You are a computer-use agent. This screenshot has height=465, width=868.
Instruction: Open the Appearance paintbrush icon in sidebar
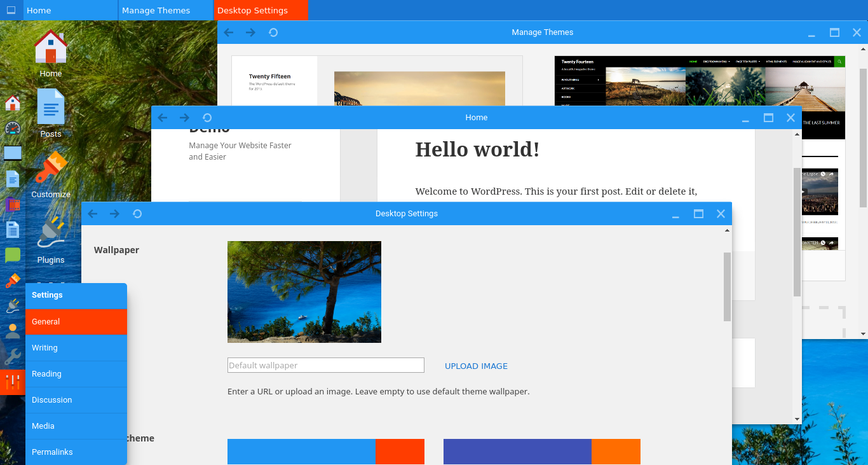(13, 281)
